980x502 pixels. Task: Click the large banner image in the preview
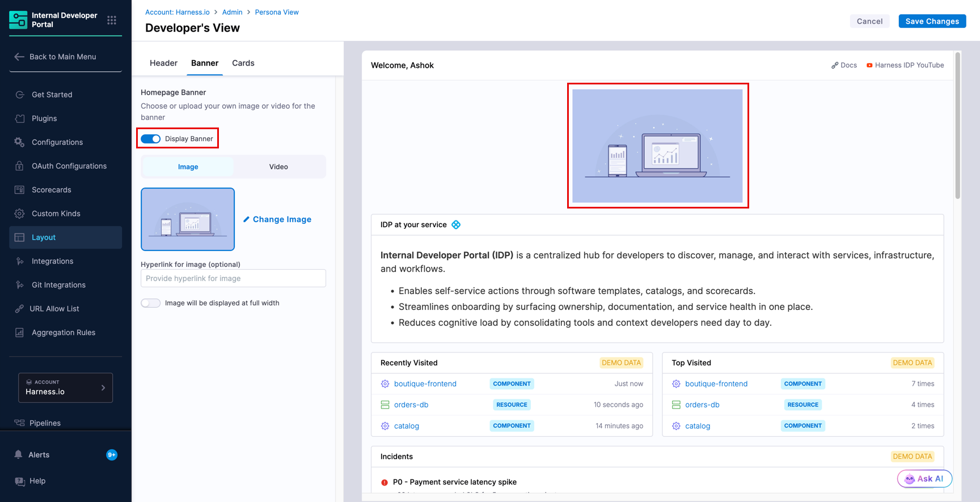[657, 146]
